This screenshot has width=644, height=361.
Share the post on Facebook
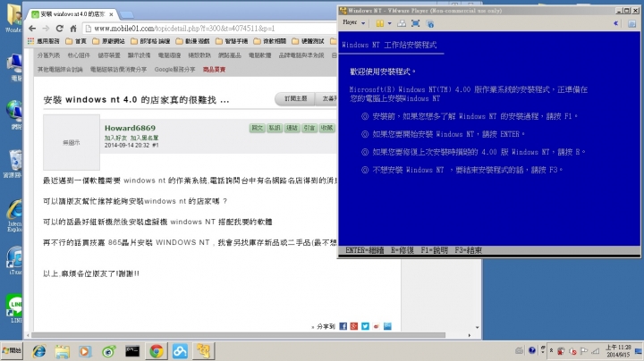tap(343, 326)
